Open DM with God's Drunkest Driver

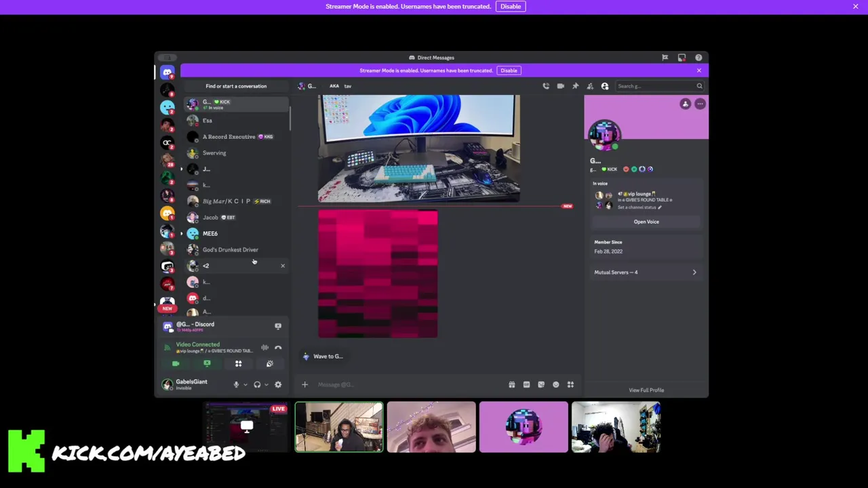236,250
